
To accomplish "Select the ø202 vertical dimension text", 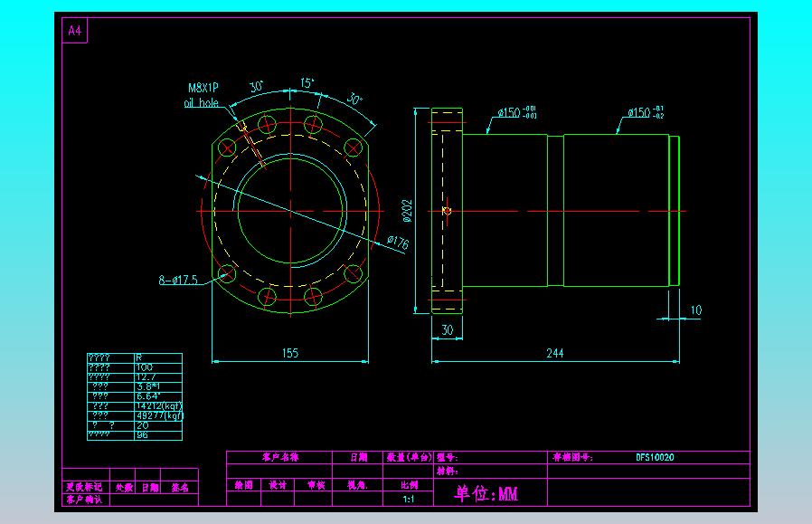I will 408,211.
